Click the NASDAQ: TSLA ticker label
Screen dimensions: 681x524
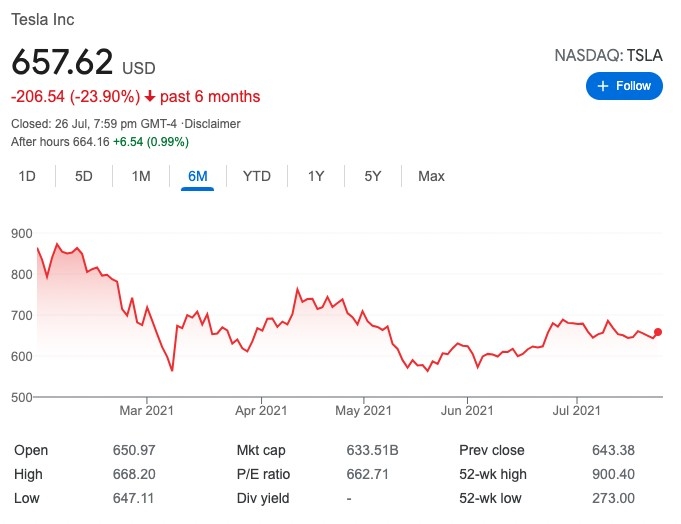coord(608,56)
